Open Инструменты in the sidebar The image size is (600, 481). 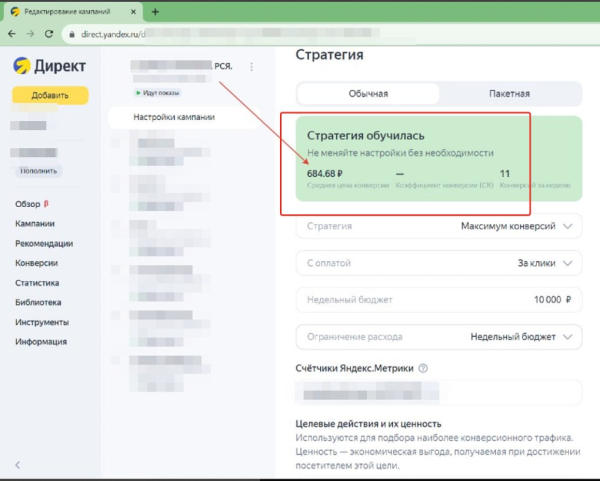[x=42, y=322]
